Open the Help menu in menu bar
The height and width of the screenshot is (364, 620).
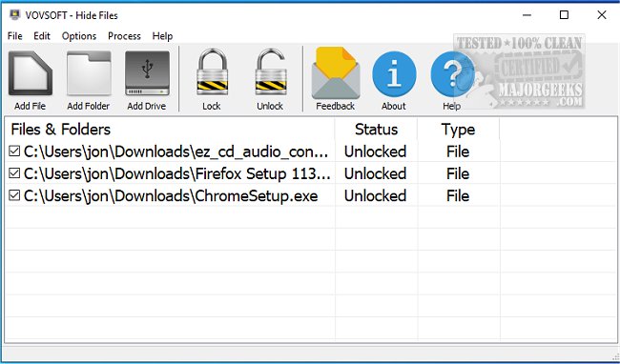[x=162, y=36]
